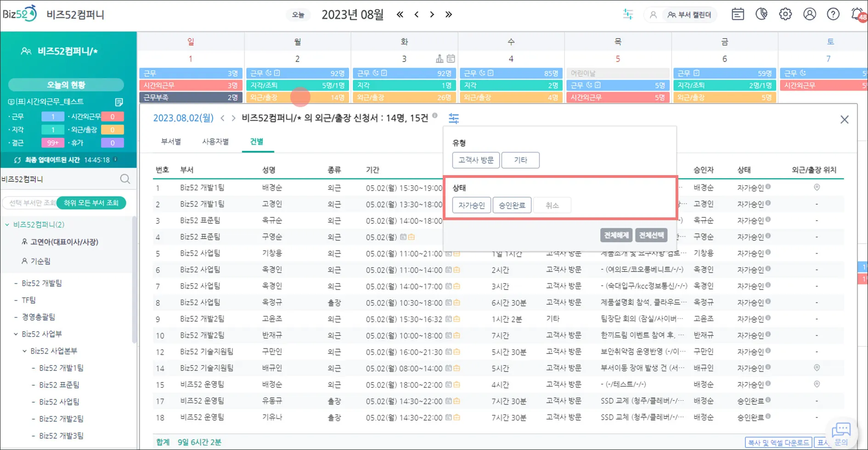Click the 오늘의 현황 button
Viewport: 868px width, 450px height.
tap(66, 85)
